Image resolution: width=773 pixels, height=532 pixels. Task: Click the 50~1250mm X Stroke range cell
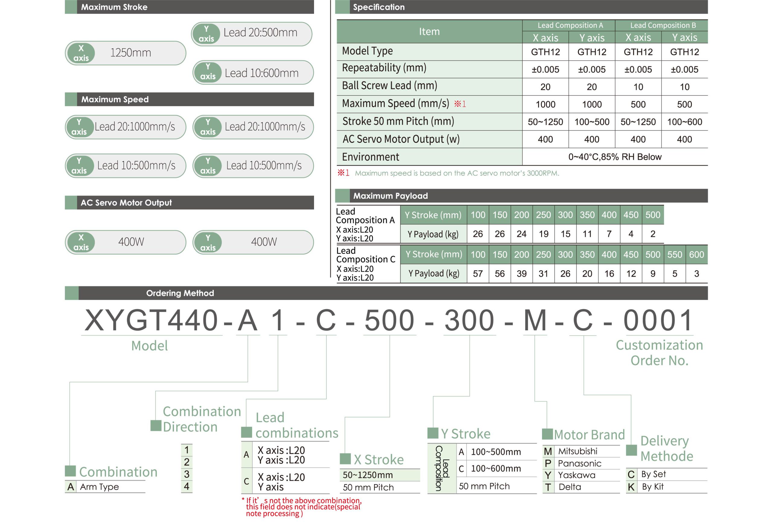point(368,475)
